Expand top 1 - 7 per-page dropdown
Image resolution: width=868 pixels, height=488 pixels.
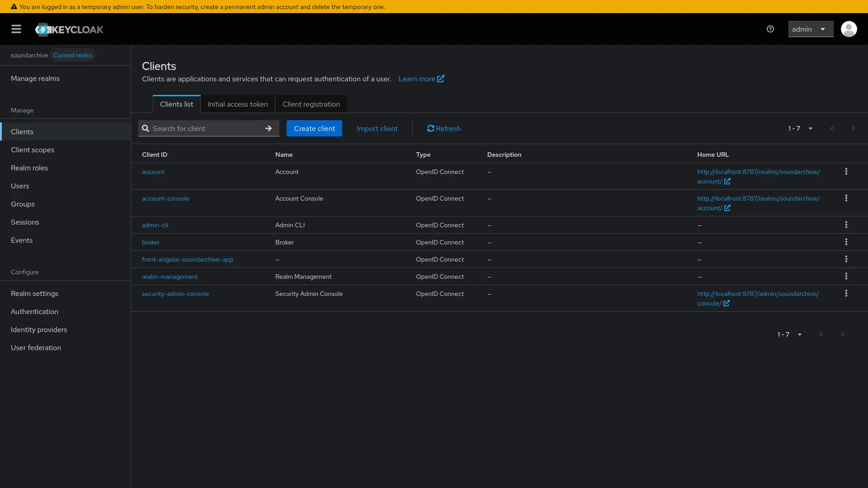pyautogui.click(x=800, y=128)
